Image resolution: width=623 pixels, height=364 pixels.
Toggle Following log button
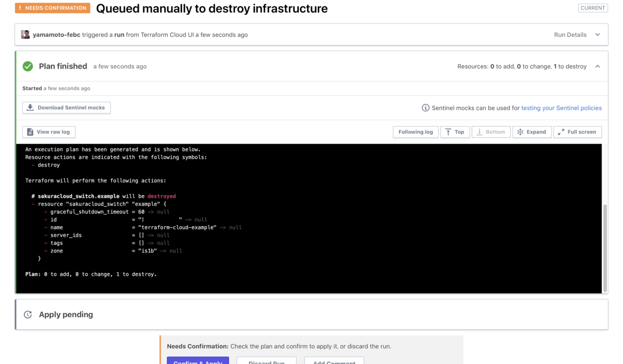coord(415,132)
